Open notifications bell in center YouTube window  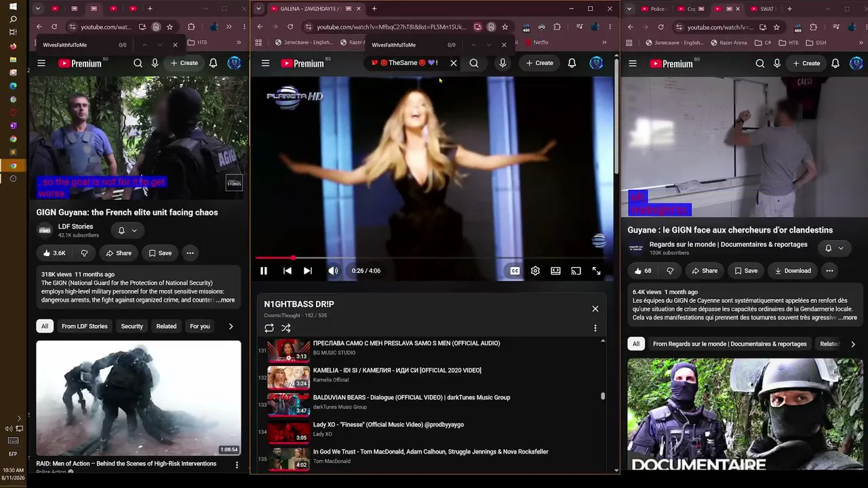click(x=572, y=63)
